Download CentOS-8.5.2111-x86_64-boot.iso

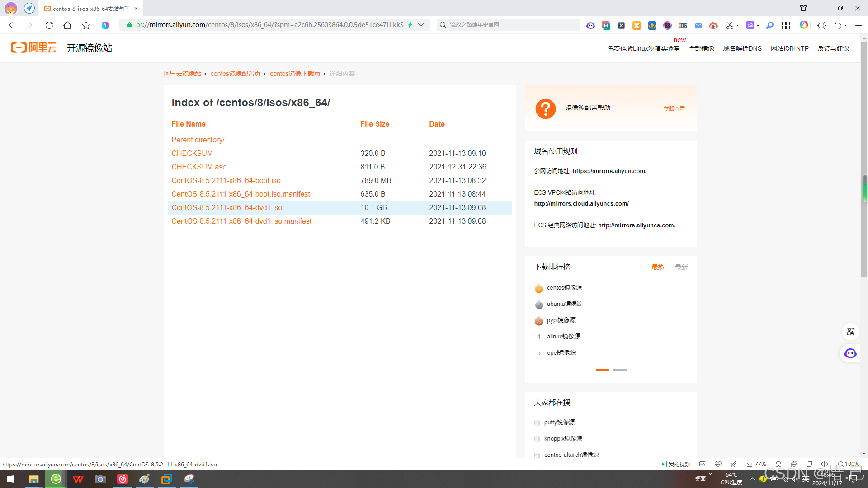[226, 180]
